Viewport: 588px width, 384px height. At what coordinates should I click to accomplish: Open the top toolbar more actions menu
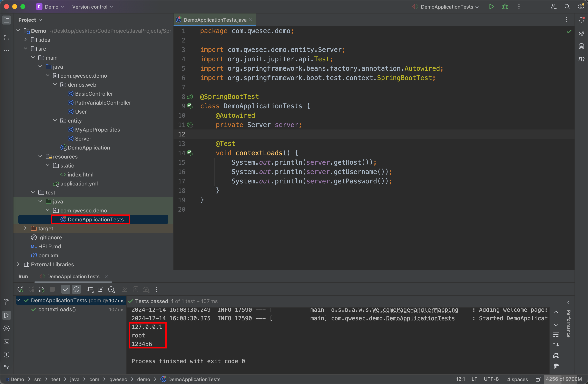[x=519, y=7]
